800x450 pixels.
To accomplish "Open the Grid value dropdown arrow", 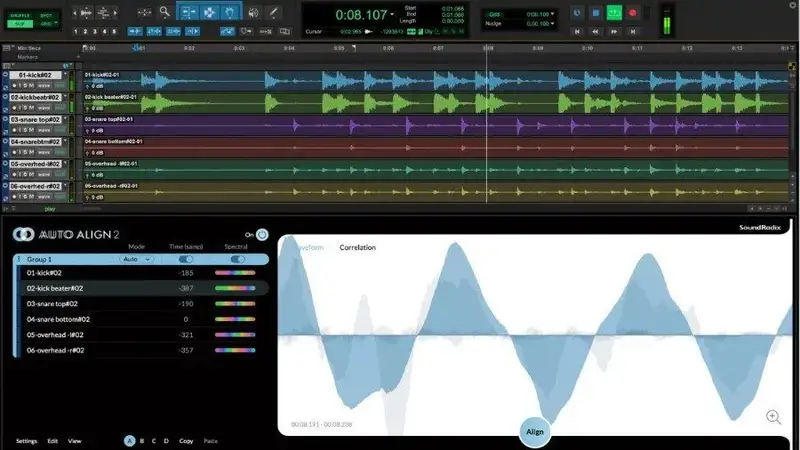I will (553, 14).
